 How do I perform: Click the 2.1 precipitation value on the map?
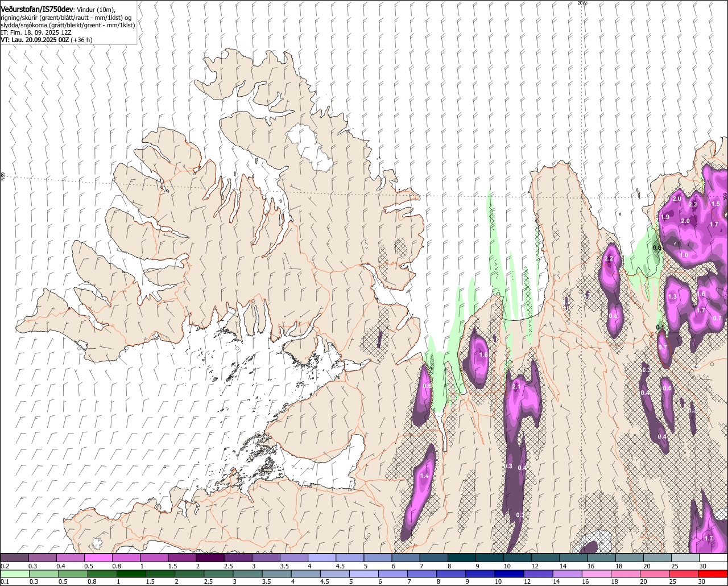[x=516, y=386]
